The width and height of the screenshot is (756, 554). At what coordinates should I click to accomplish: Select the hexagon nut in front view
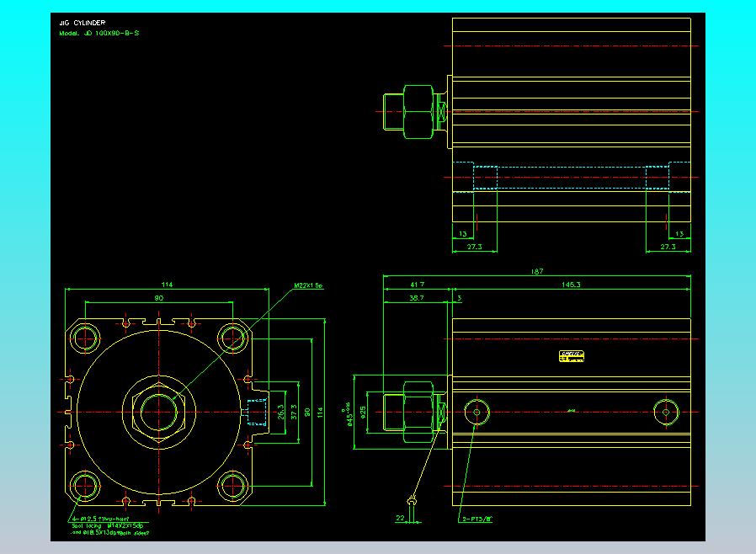tap(158, 413)
